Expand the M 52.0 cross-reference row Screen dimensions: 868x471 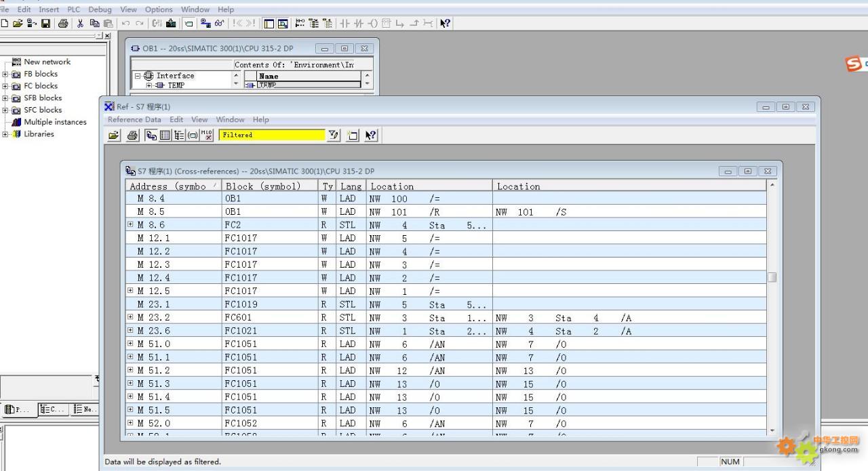tap(130, 423)
